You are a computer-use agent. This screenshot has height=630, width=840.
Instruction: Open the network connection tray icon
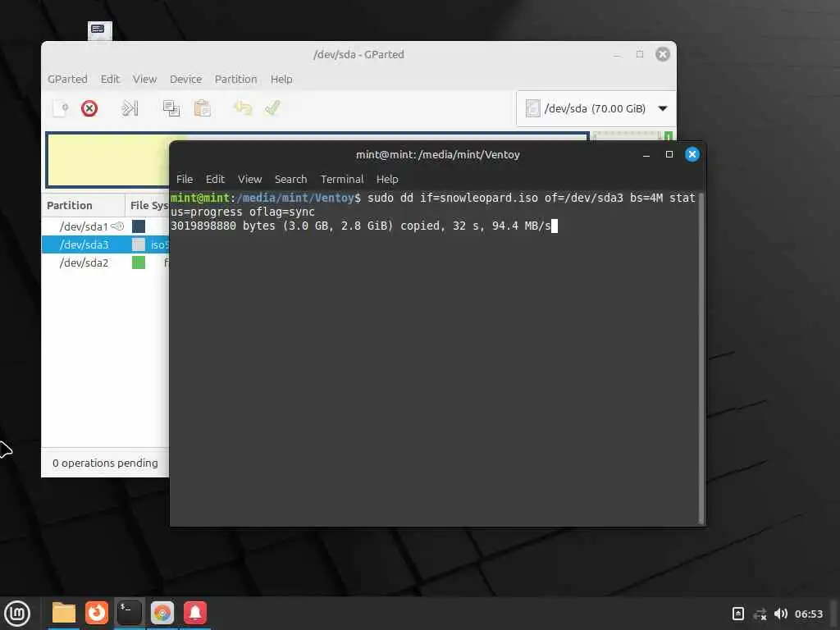760,614
